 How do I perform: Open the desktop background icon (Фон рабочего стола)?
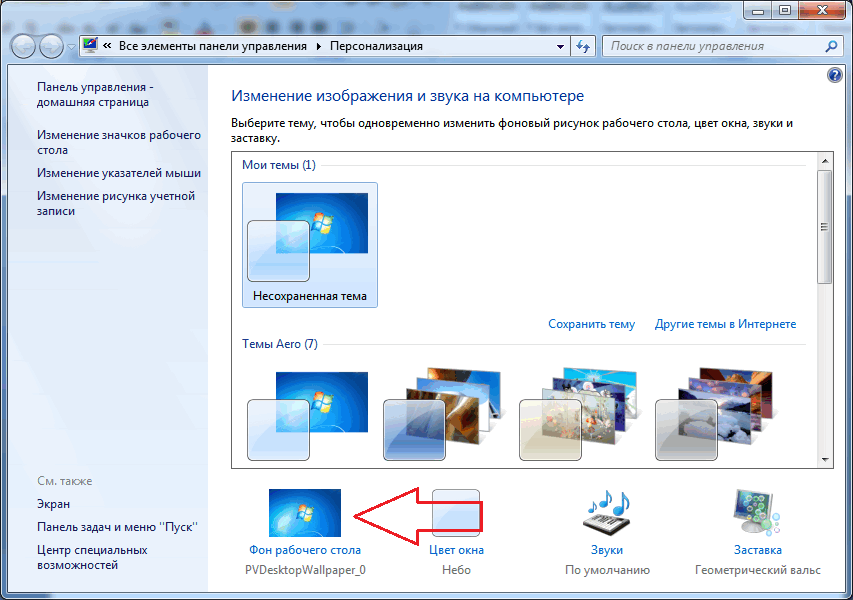tap(305, 513)
